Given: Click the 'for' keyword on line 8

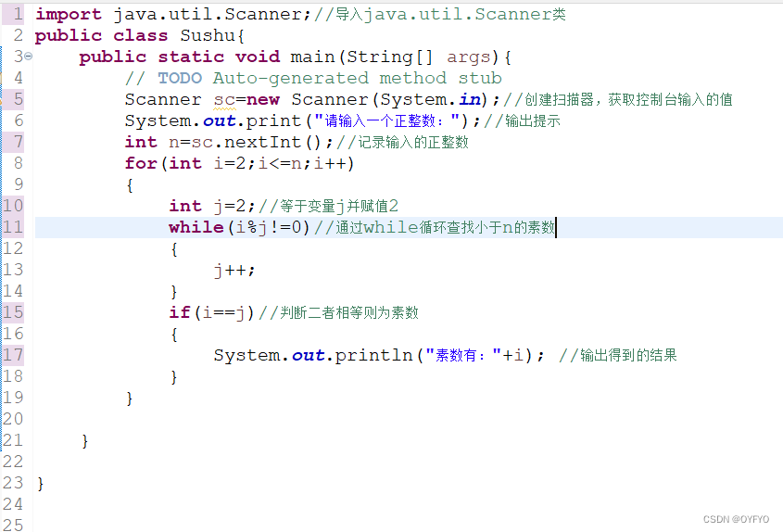Looking at the screenshot, I should (141, 163).
